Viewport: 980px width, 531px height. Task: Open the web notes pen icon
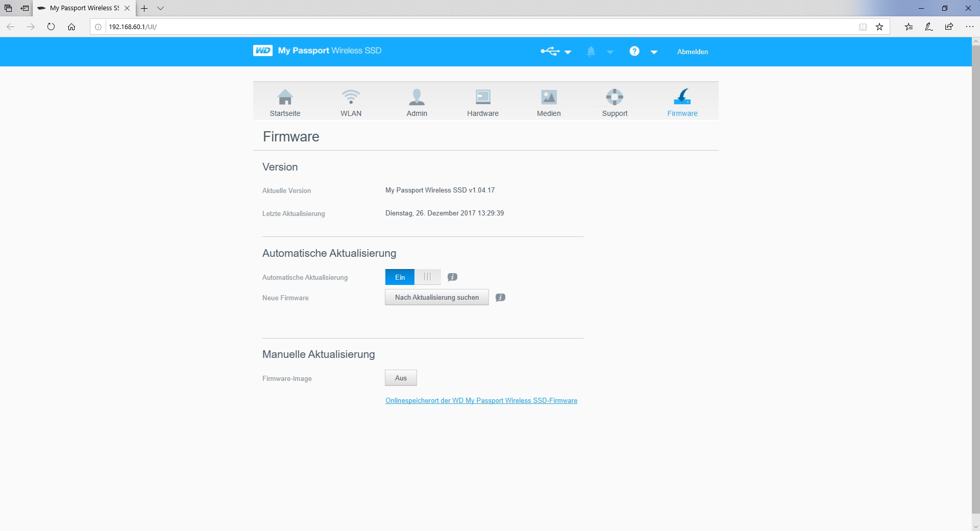(929, 27)
